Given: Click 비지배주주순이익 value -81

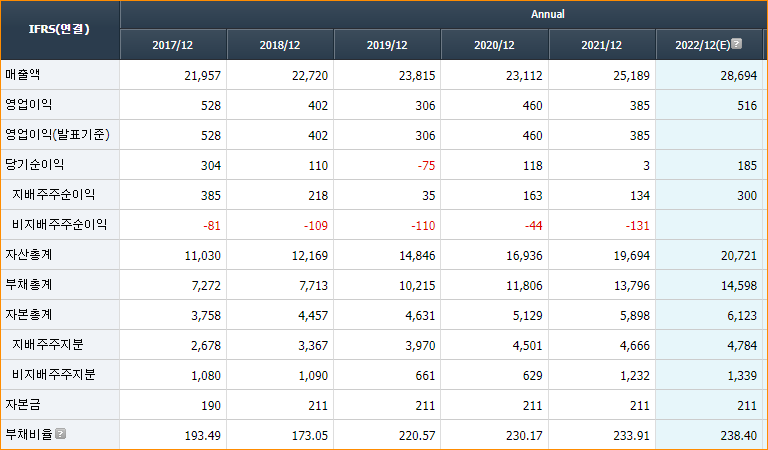Looking at the screenshot, I should [212, 226].
